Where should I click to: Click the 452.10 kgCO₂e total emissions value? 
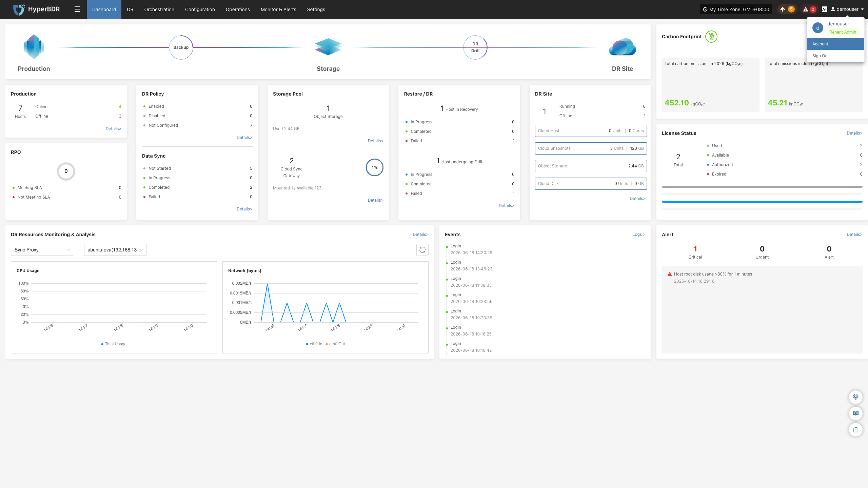[x=685, y=103]
